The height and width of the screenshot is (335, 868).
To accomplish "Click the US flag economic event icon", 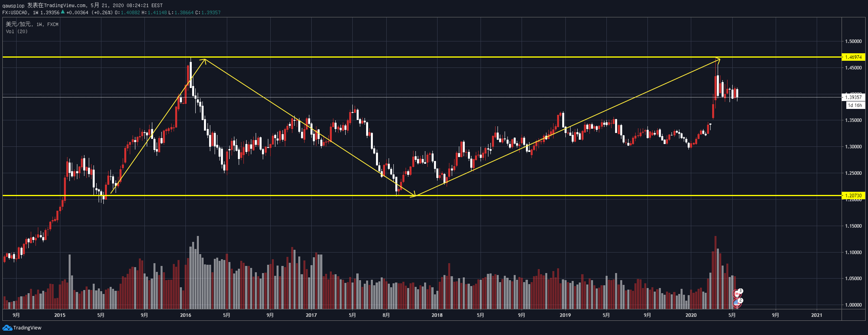I will [736, 303].
